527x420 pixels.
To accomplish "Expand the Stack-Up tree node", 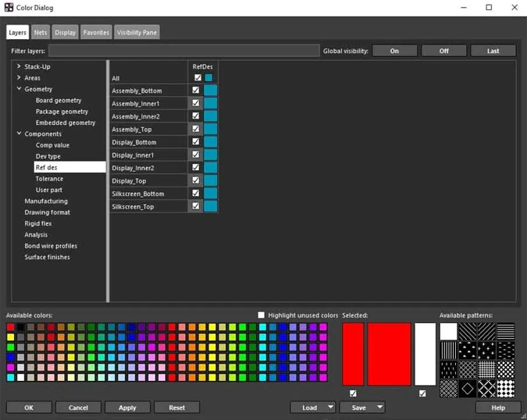I will coord(19,67).
